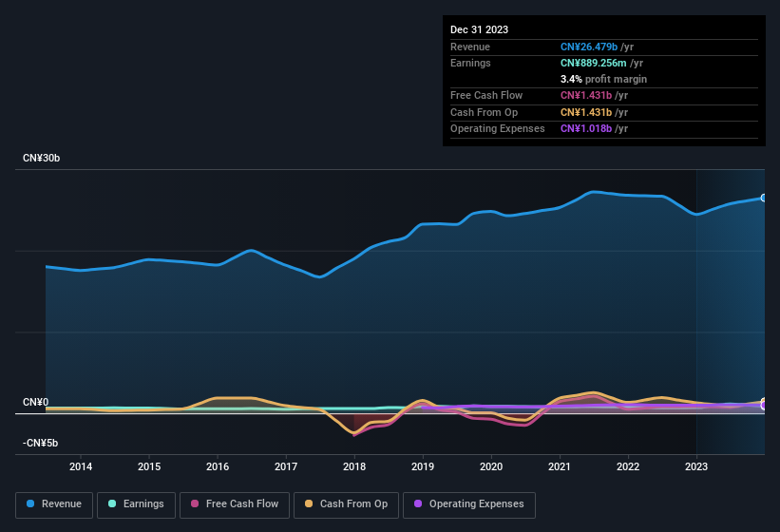
Task: Click the 2020 x-axis year label
Action: pos(491,466)
